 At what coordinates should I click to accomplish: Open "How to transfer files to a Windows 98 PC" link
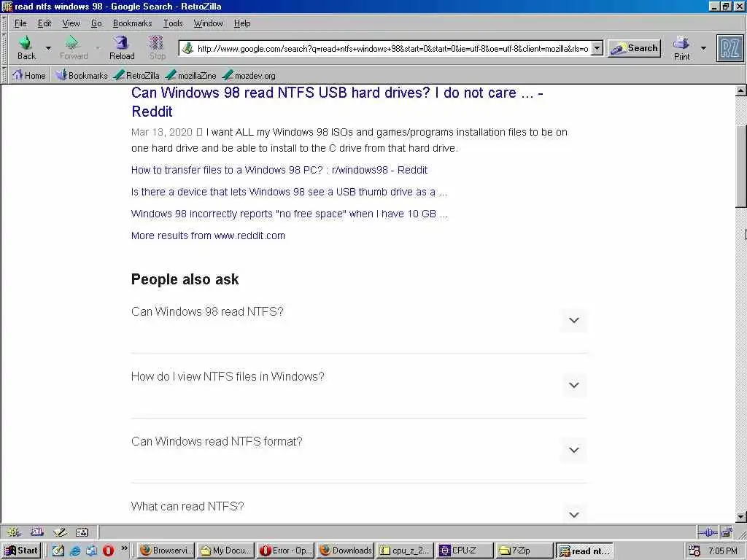pos(279,170)
